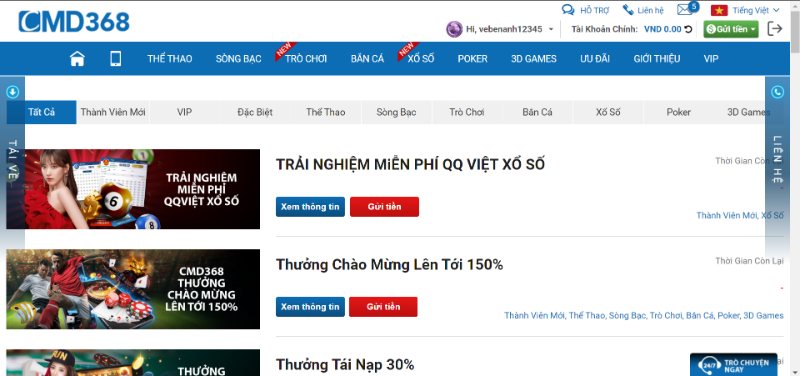
Task: Open the Thưởng Chào Mừng 150% banner image
Action: (133, 289)
